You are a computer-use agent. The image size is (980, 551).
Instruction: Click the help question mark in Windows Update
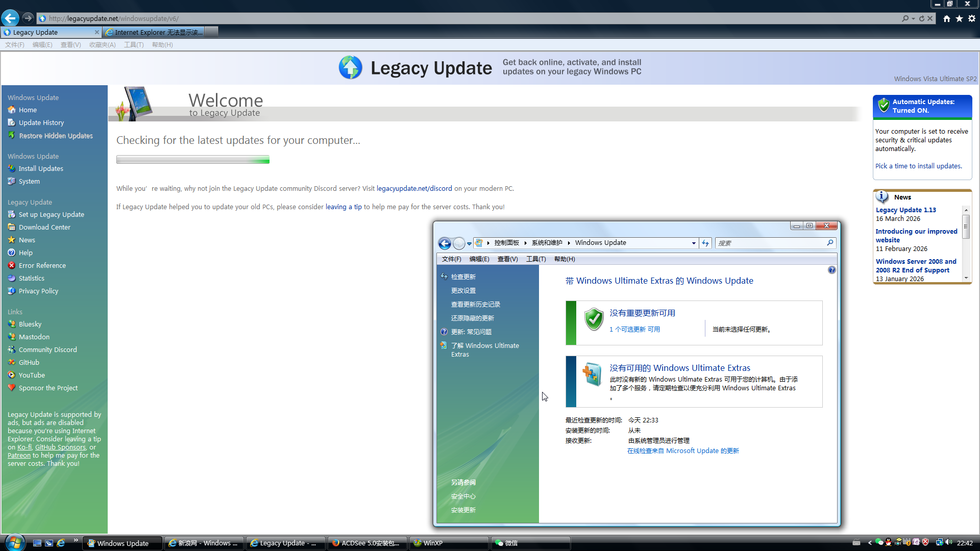coord(831,270)
